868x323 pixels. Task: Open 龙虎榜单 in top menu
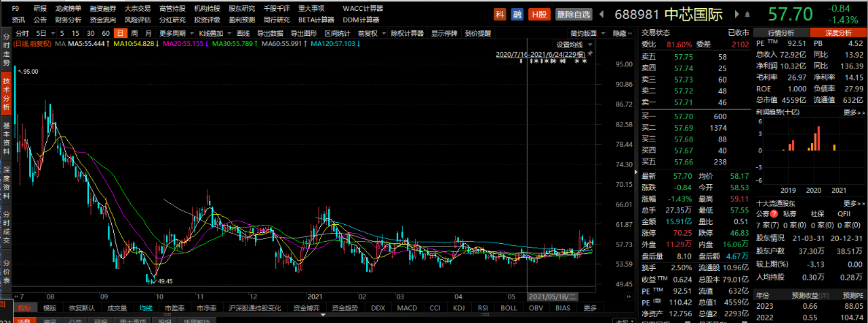(x=68, y=9)
